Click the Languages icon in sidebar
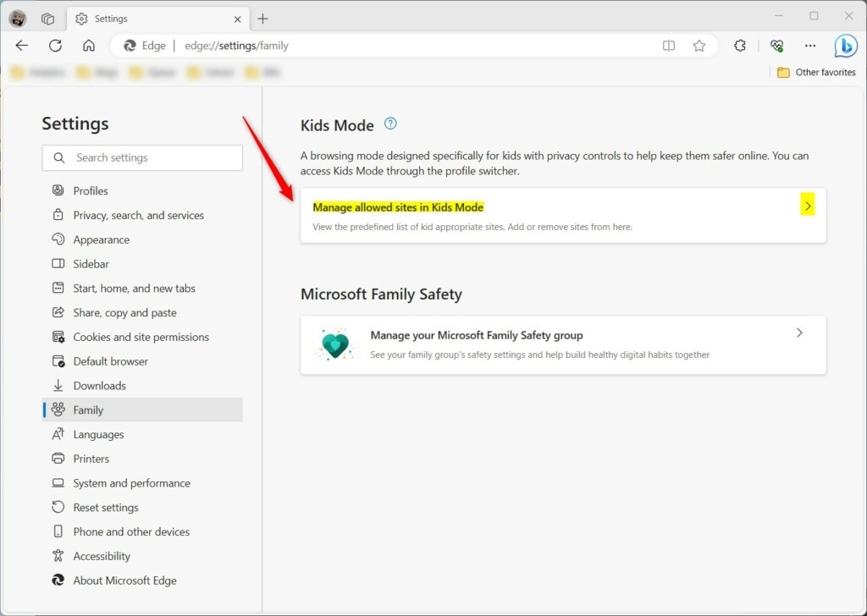Image resolution: width=867 pixels, height=616 pixels. (x=58, y=434)
